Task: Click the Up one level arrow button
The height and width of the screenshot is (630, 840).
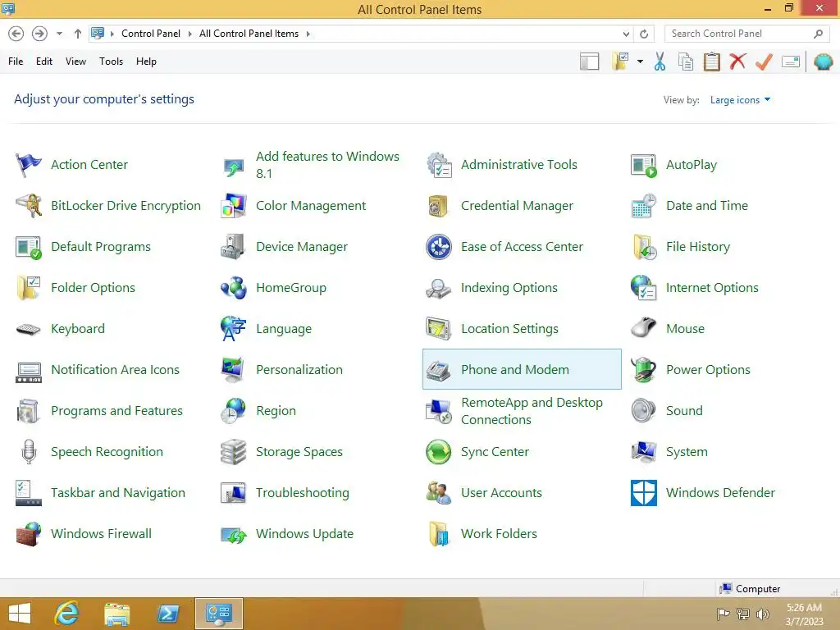Action: 78,34
